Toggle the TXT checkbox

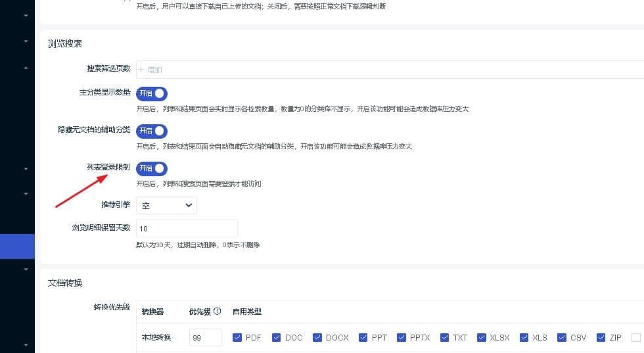pos(445,338)
